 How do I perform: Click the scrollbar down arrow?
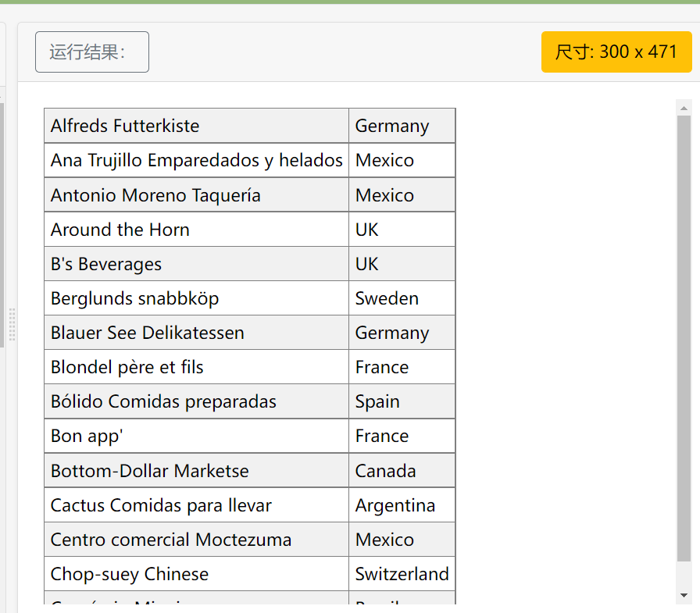[684, 595]
